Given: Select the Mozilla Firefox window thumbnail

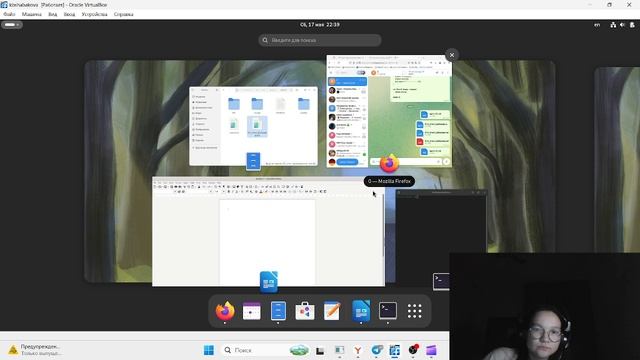Looking at the screenshot, I should (389, 111).
